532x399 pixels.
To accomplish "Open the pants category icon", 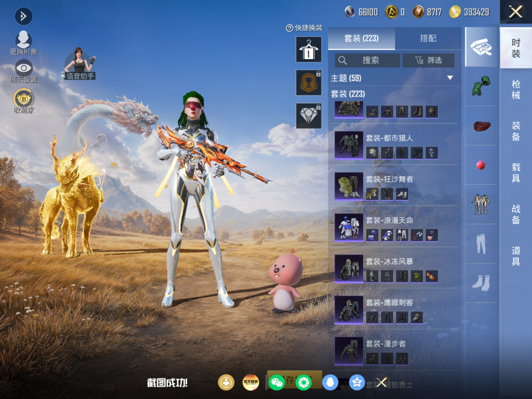I will pos(481,243).
